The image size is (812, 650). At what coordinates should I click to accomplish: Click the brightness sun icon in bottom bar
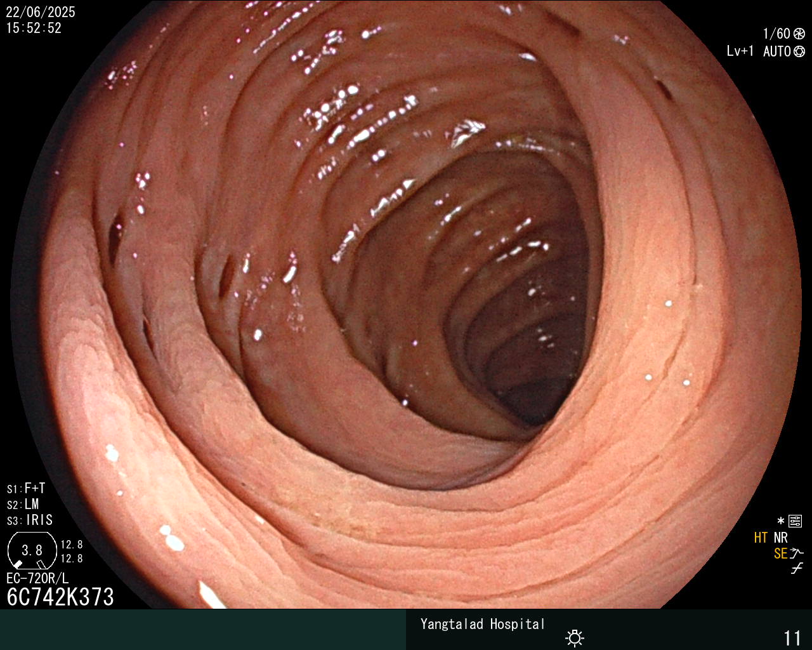(x=575, y=638)
